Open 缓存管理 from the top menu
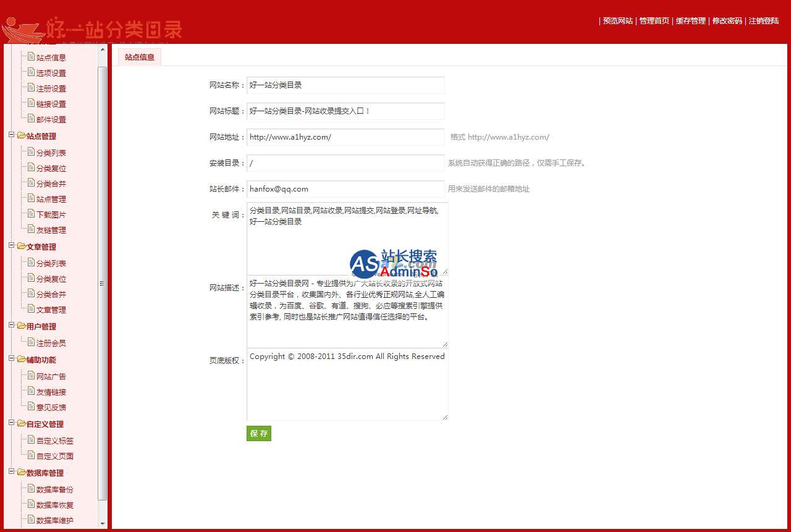 tap(691, 20)
